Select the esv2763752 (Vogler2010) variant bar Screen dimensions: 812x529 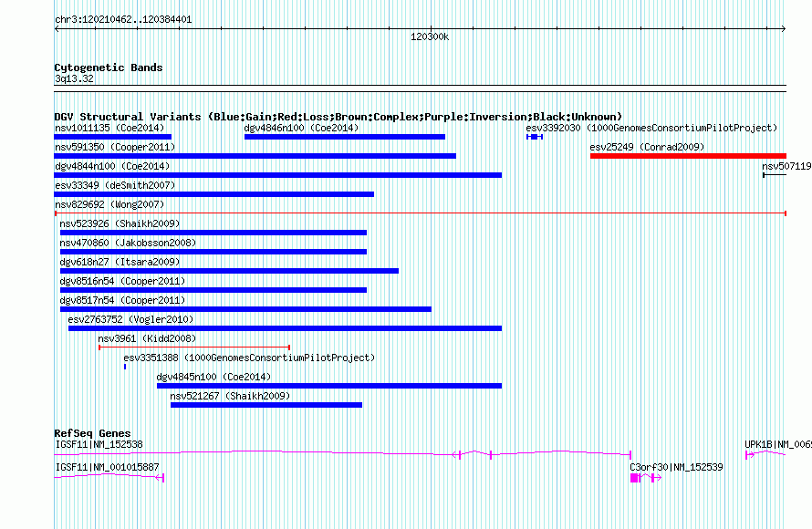[285, 328]
